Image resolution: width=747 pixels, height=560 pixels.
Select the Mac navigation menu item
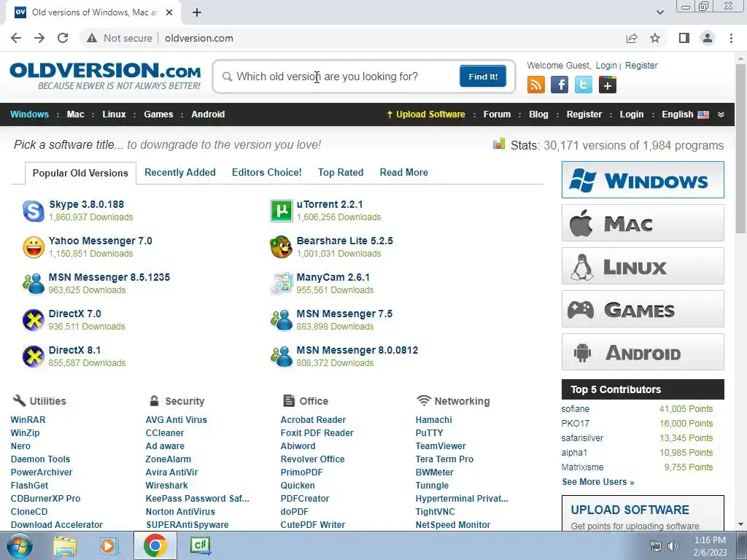click(x=75, y=114)
